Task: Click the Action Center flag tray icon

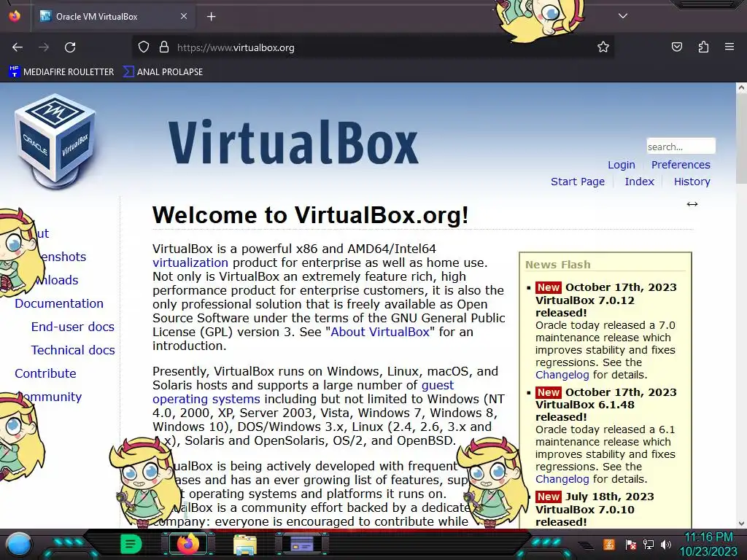Action: [x=630, y=544]
